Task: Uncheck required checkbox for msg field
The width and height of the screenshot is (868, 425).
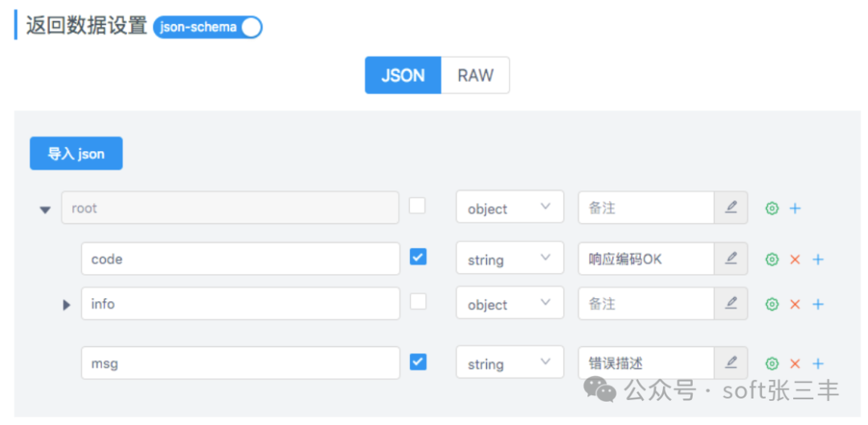Action: [418, 362]
